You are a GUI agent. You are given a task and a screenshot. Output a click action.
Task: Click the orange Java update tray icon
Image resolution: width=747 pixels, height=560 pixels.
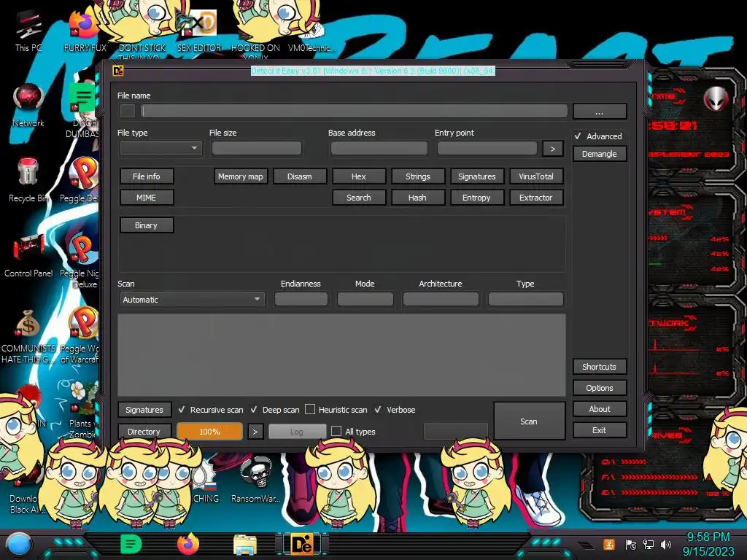coord(609,544)
